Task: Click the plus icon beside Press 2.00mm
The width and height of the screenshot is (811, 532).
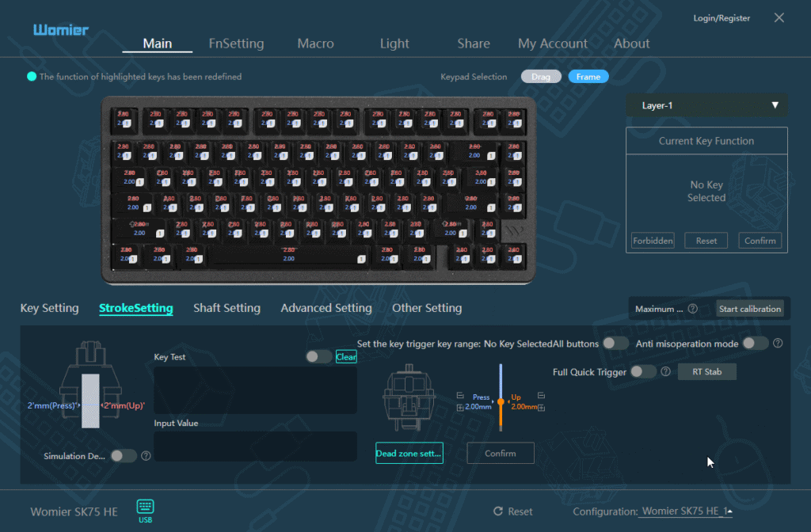Action: point(460,408)
